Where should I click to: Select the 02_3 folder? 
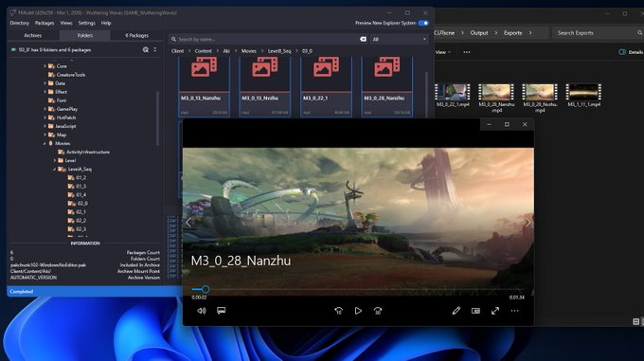(x=77, y=229)
